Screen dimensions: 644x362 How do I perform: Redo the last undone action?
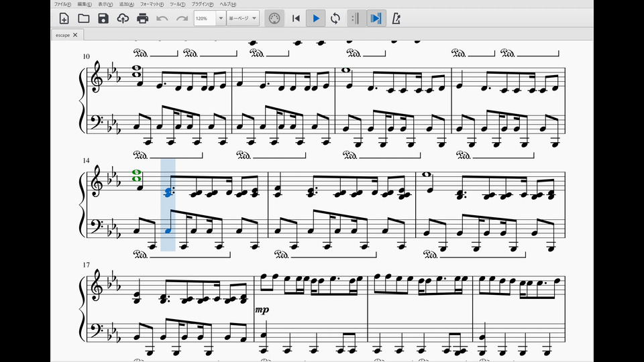tap(182, 19)
